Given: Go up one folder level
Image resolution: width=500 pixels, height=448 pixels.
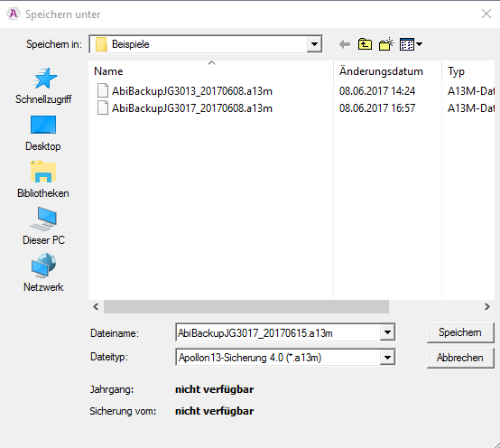Looking at the screenshot, I should (x=365, y=44).
